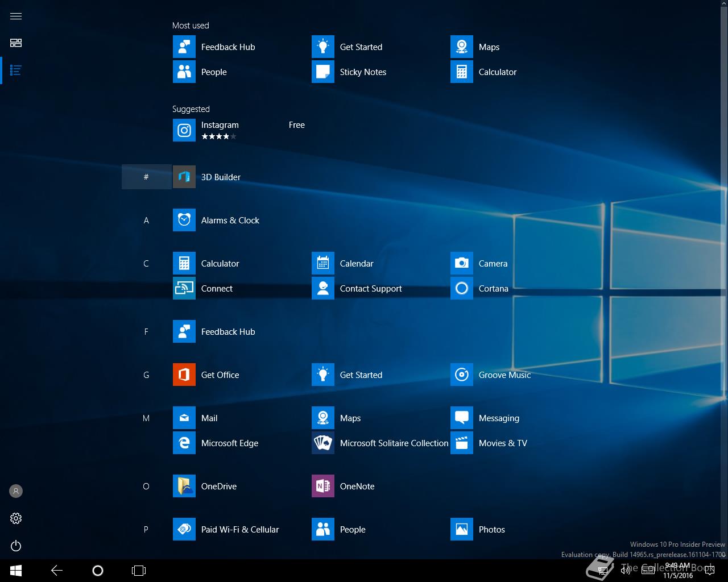Open Calculator in the C section
This screenshot has width=728, height=582.
coord(241,263)
